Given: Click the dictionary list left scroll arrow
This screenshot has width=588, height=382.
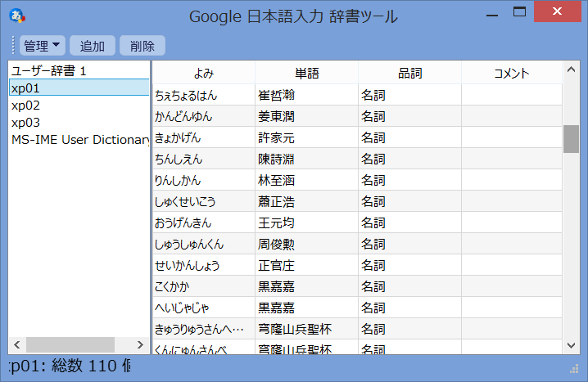Looking at the screenshot, I should coord(17,344).
